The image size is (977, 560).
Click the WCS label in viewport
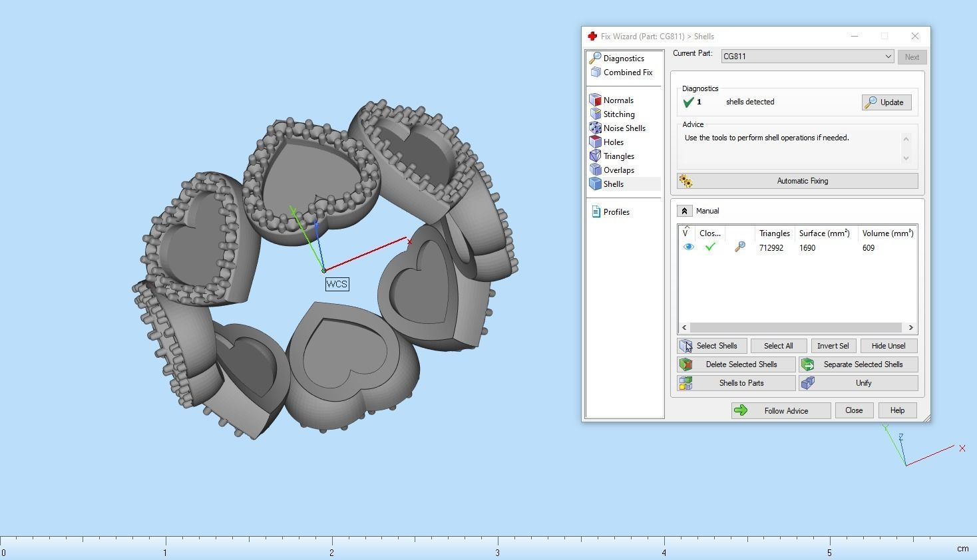[x=337, y=284]
